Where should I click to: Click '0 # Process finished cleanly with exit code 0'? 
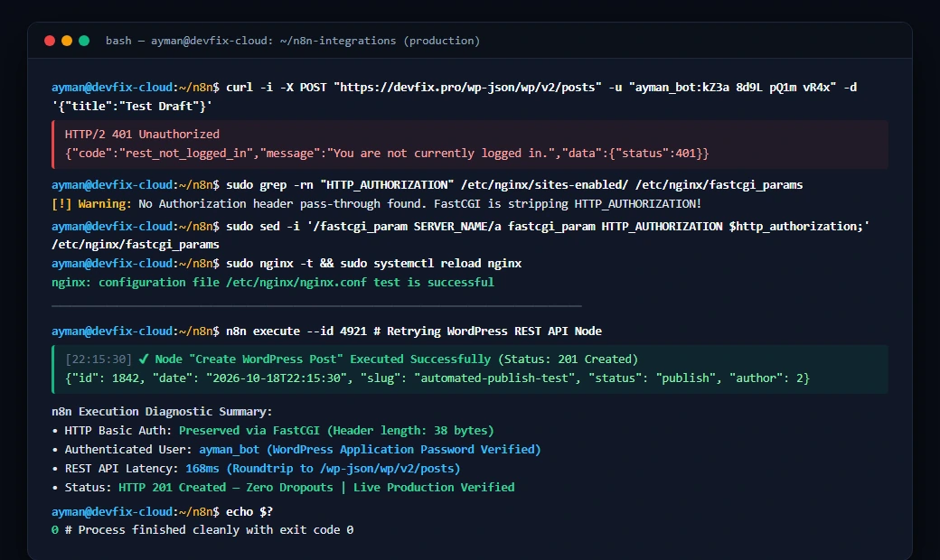pos(202,530)
